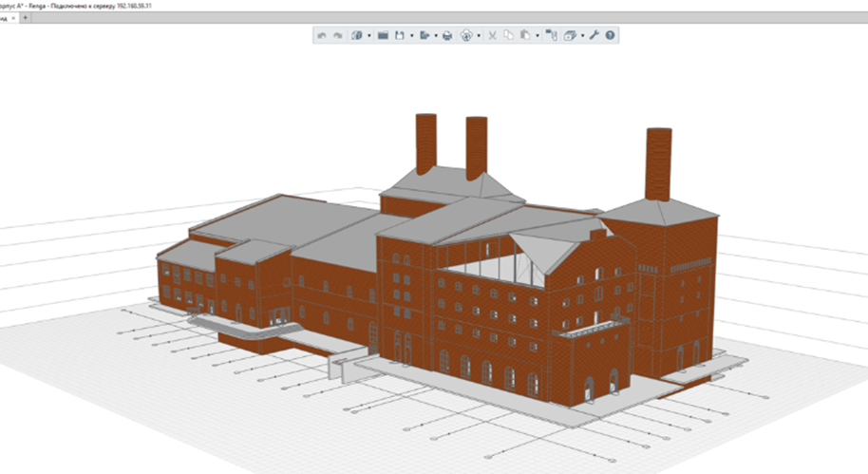The width and height of the screenshot is (868, 474).
Task: Print the model with the printer icon
Action: [x=447, y=35]
